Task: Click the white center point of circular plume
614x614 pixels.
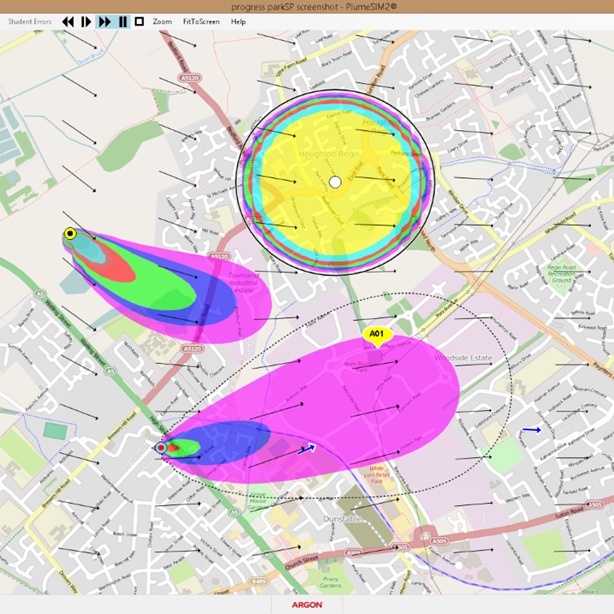Action: click(335, 182)
